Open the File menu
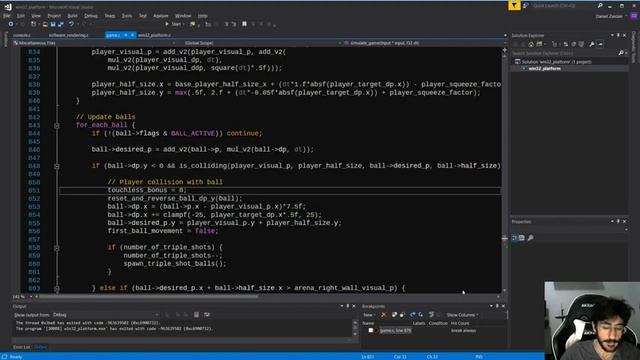Viewport: 640px width, 360px height. pyautogui.click(x=7, y=16)
